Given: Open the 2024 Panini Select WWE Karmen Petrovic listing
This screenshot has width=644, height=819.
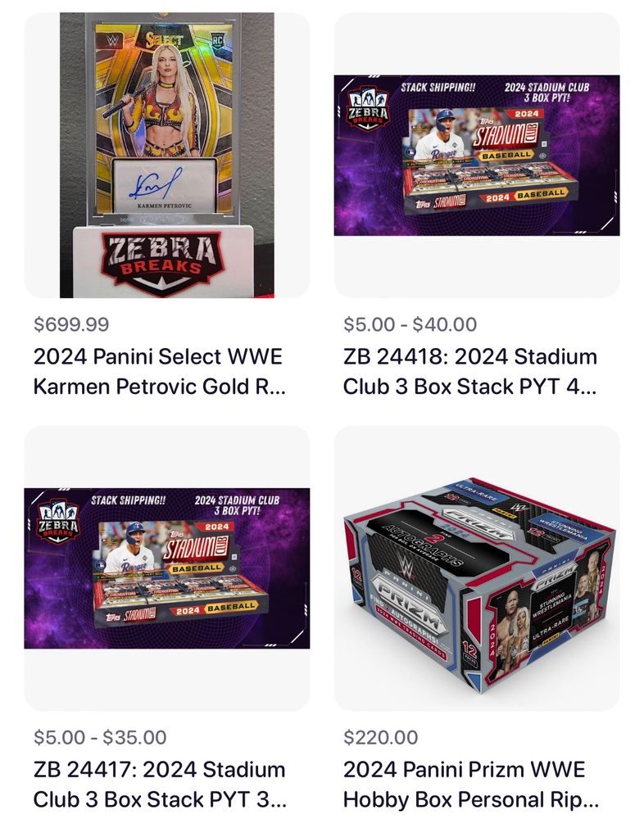Looking at the screenshot, I should pyautogui.click(x=160, y=372).
